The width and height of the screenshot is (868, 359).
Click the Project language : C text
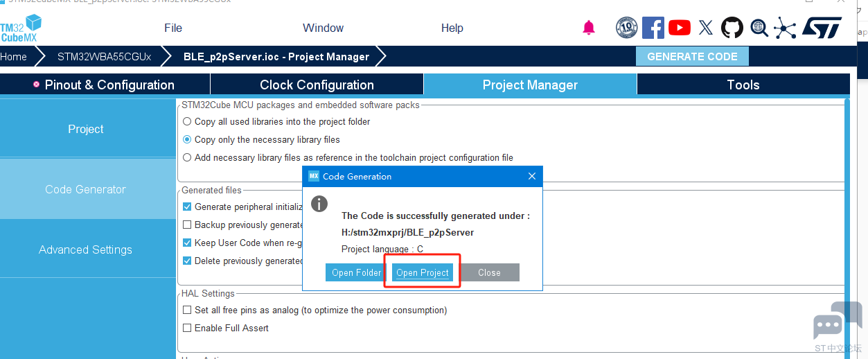(382, 249)
